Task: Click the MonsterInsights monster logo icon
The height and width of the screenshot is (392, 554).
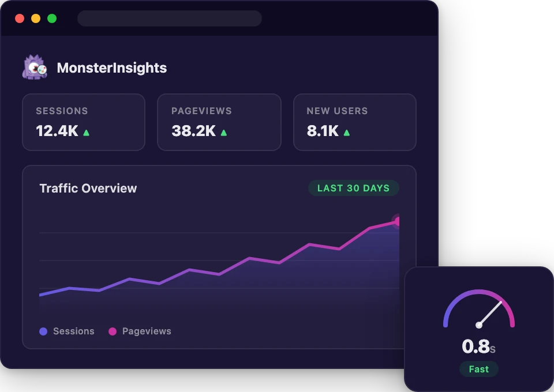Action: point(35,67)
